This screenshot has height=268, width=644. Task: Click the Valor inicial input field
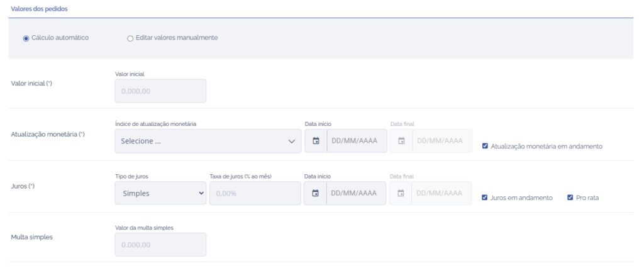pyautogui.click(x=160, y=91)
